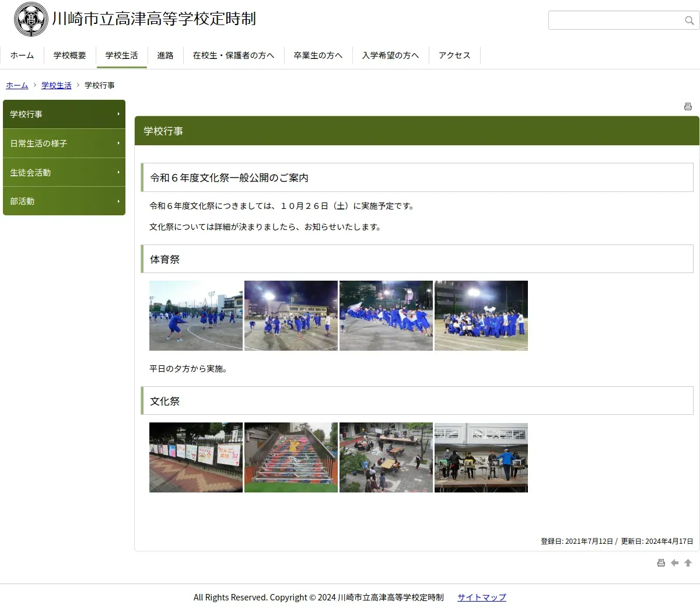Image resolution: width=700 pixels, height=608 pixels.
Task: Expand the 日常生活の様子 sidebar item
Action: tap(64, 144)
